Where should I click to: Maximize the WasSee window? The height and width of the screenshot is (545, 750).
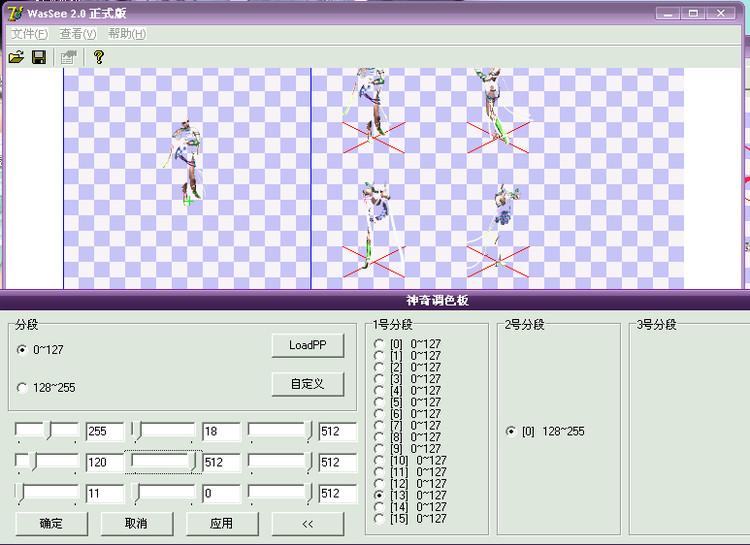pos(693,13)
